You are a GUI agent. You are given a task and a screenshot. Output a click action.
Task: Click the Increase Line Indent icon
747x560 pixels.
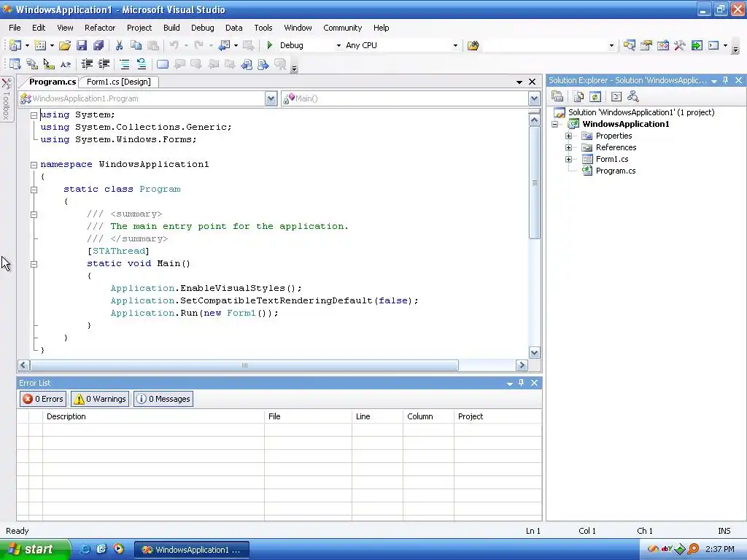pyautogui.click(x=104, y=64)
